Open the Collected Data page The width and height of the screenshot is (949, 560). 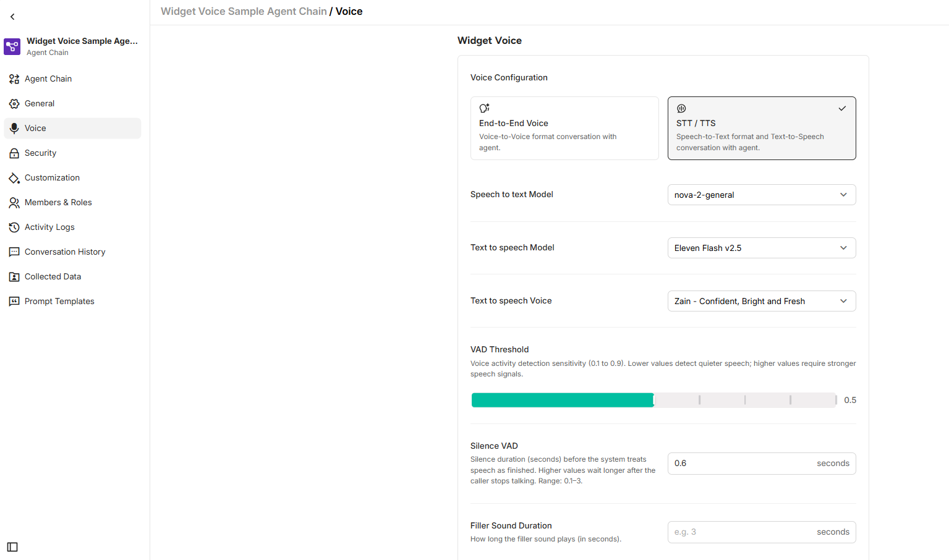click(72, 277)
